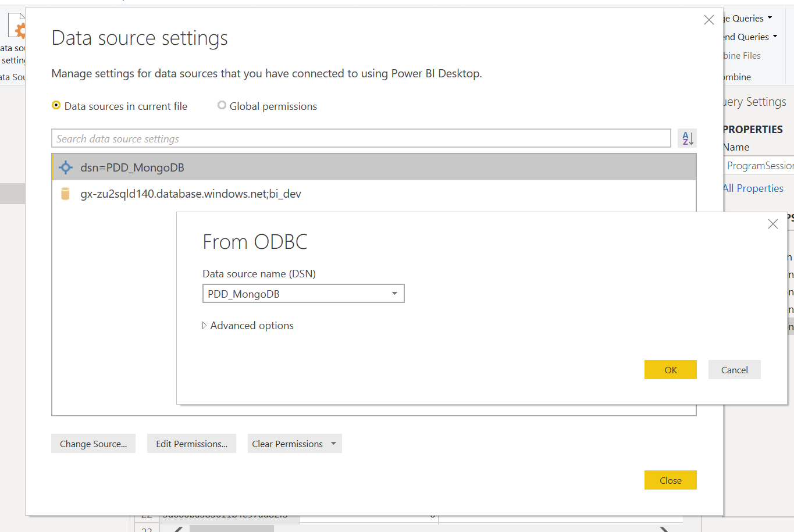The image size is (794, 532).
Task: Close the Data source settings dialog with X
Action: 708,20
